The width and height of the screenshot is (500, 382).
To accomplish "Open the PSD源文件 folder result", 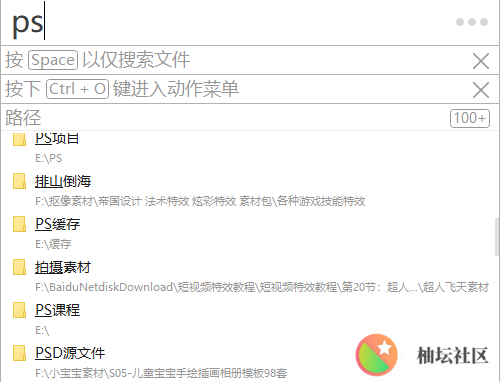I will (70, 353).
